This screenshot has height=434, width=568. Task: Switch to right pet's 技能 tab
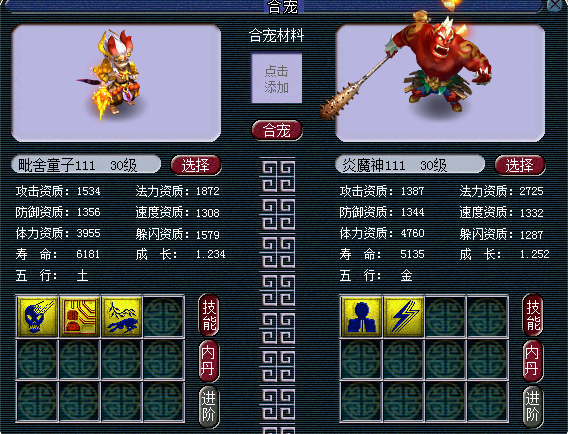pyautogui.click(x=533, y=315)
